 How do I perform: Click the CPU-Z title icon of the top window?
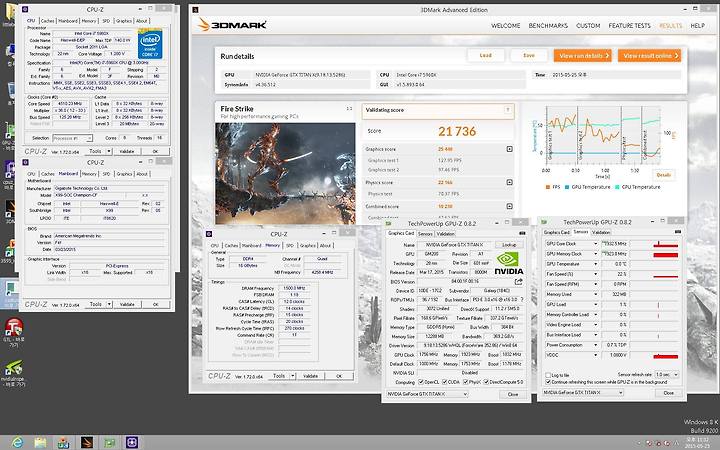coord(25,9)
